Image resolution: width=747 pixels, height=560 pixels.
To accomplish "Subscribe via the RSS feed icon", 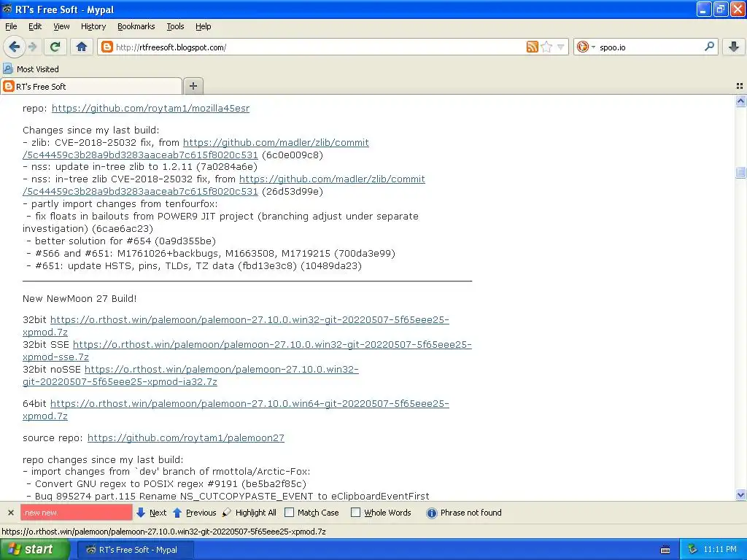I will (532, 47).
